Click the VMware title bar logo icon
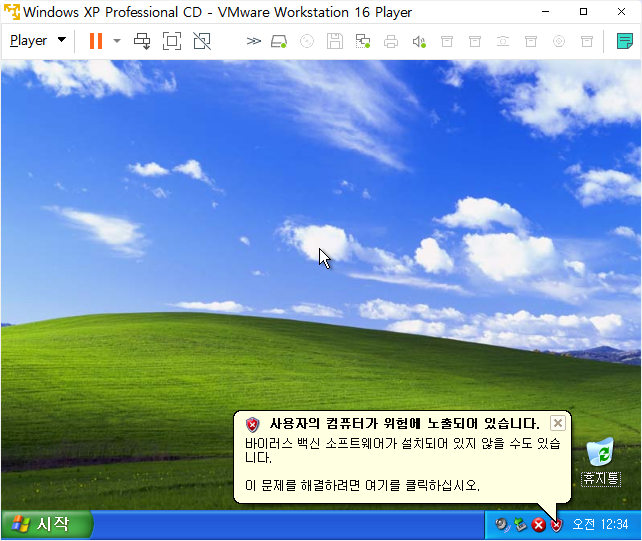Viewport: 642px width, 541px height. point(11,12)
